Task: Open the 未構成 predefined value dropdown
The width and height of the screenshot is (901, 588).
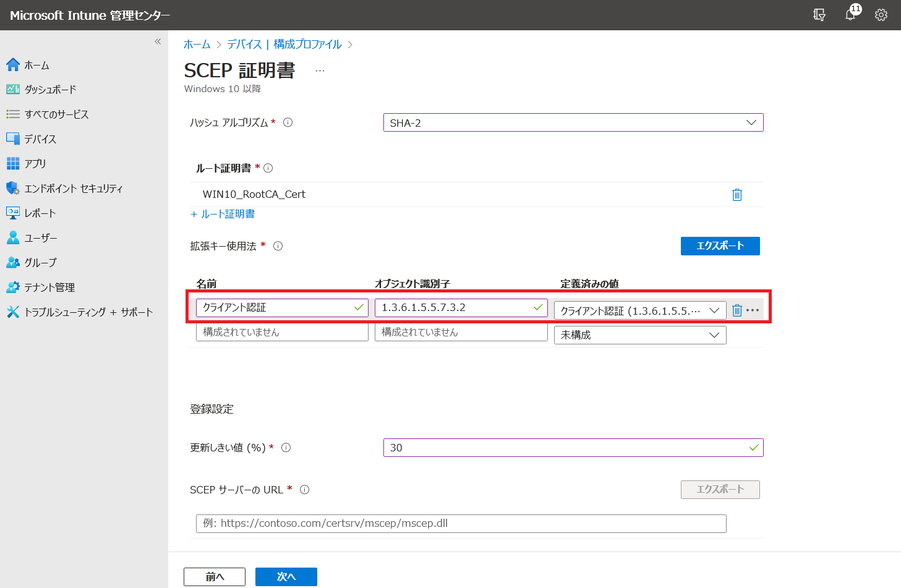Action: click(640, 335)
